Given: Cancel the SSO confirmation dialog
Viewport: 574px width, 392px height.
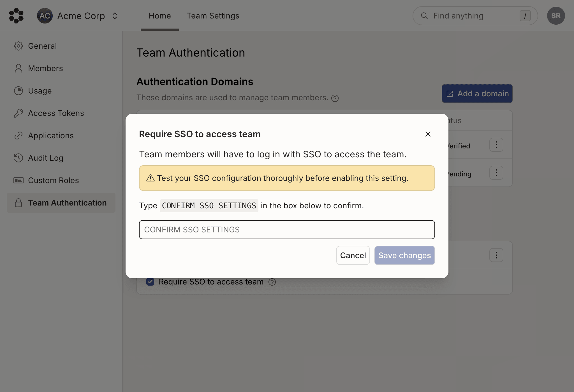Looking at the screenshot, I should [353, 255].
